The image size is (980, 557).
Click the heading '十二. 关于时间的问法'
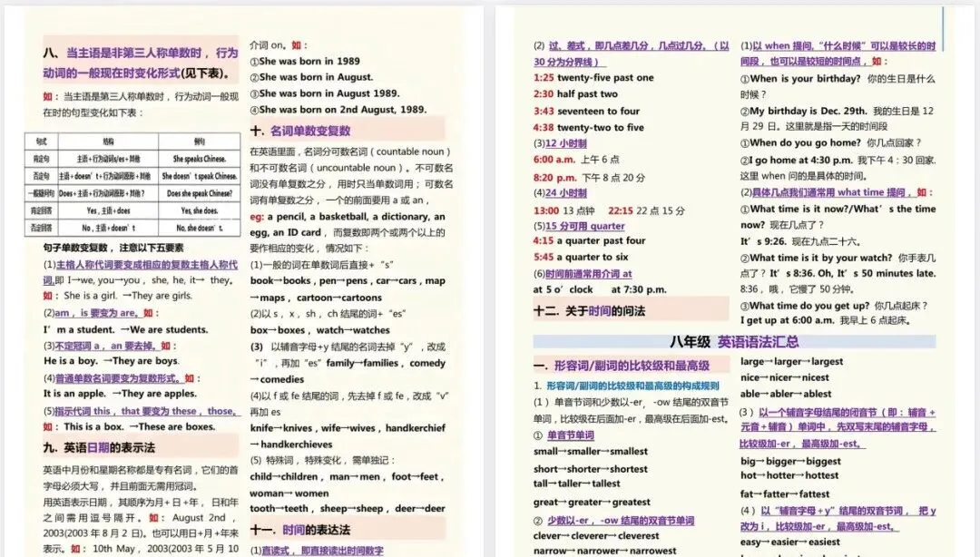[x=590, y=310]
